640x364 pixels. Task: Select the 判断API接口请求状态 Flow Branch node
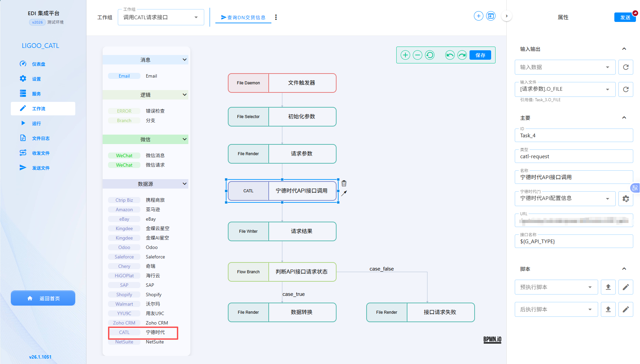pos(282,272)
